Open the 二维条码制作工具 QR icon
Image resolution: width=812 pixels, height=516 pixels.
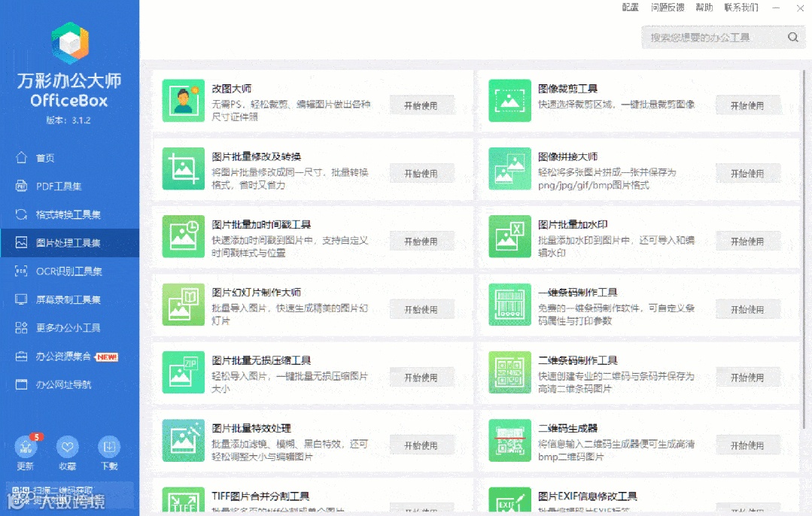coord(509,372)
